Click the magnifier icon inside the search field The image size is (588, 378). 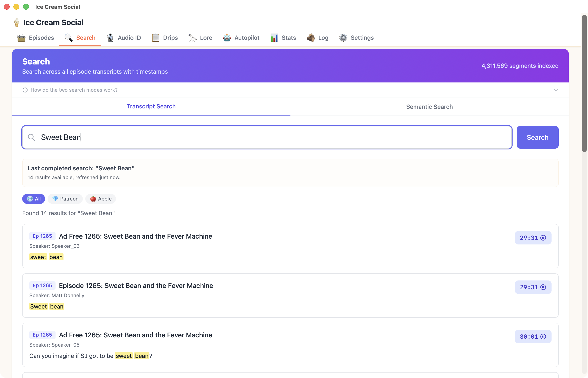(x=31, y=137)
